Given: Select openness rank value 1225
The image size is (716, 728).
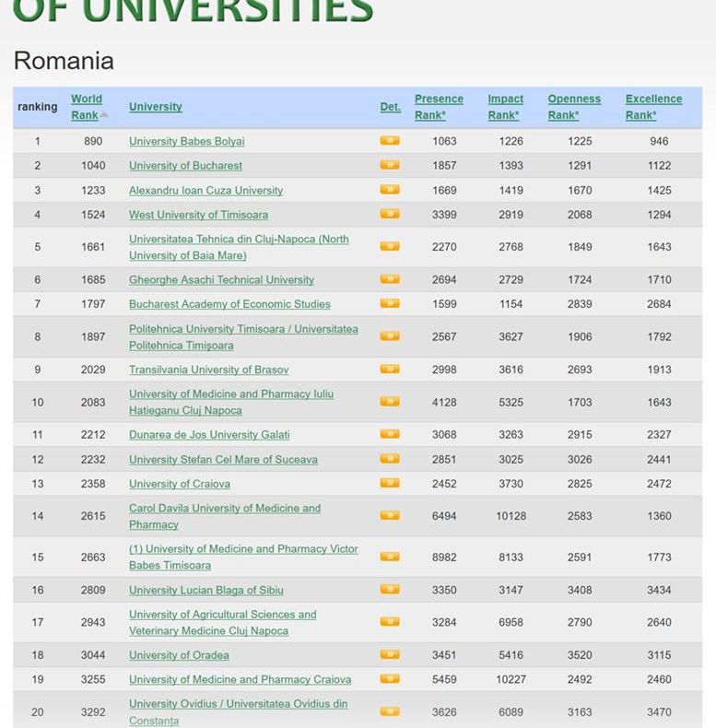Looking at the screenshot, I should point(580,141).
